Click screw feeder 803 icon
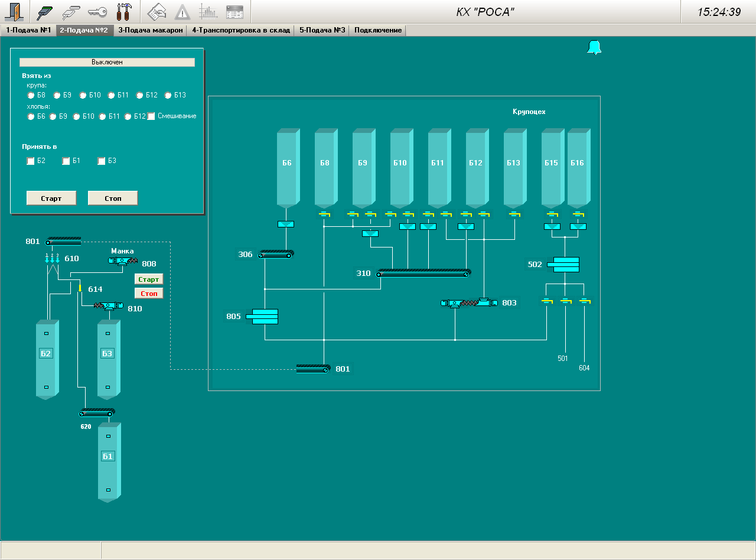The height and width of the screenshot is (560, 756). pyautogui.click(x=471, y=303)
